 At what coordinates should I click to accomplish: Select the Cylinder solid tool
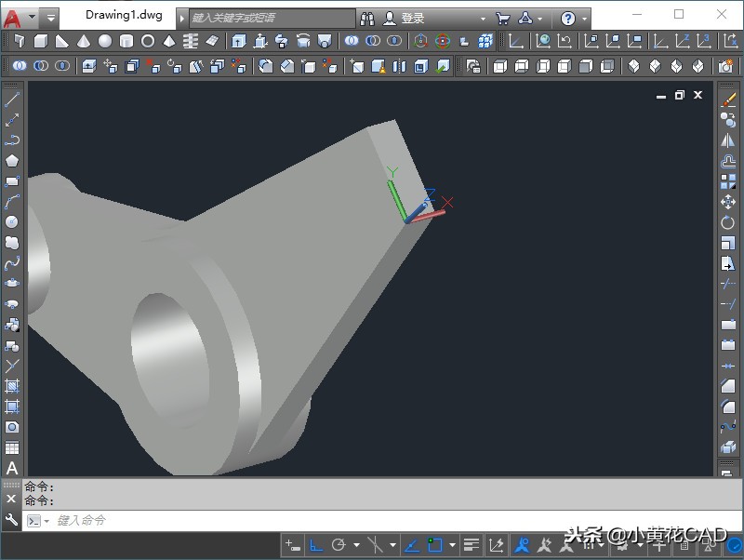point(126,41)
